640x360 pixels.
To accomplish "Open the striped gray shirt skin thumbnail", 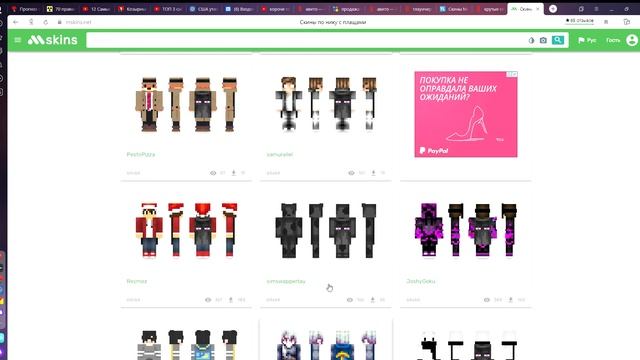I will 186,345.
